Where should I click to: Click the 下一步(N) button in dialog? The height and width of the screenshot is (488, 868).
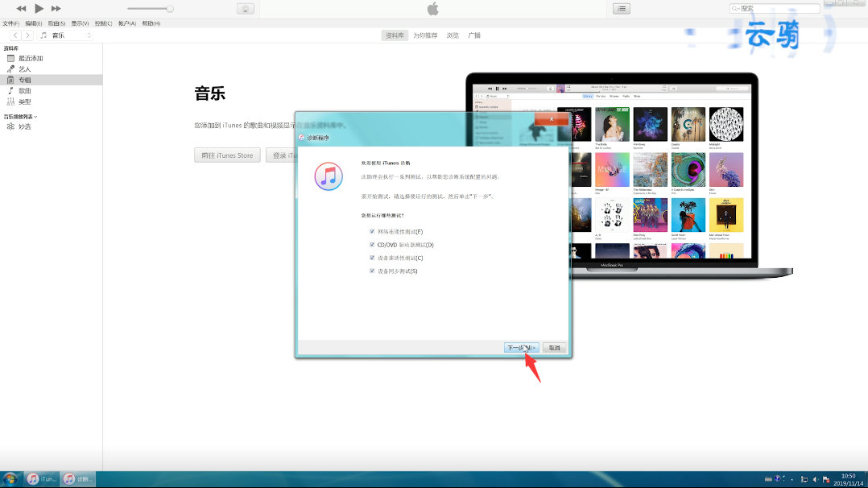522,348
